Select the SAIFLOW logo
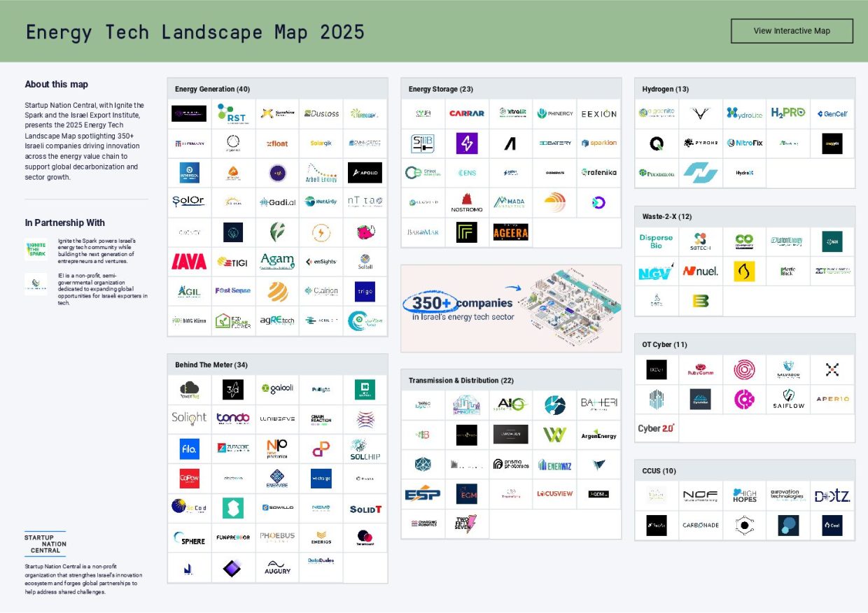The height and width of the screenshot is (613, 868). coord(788,399)
